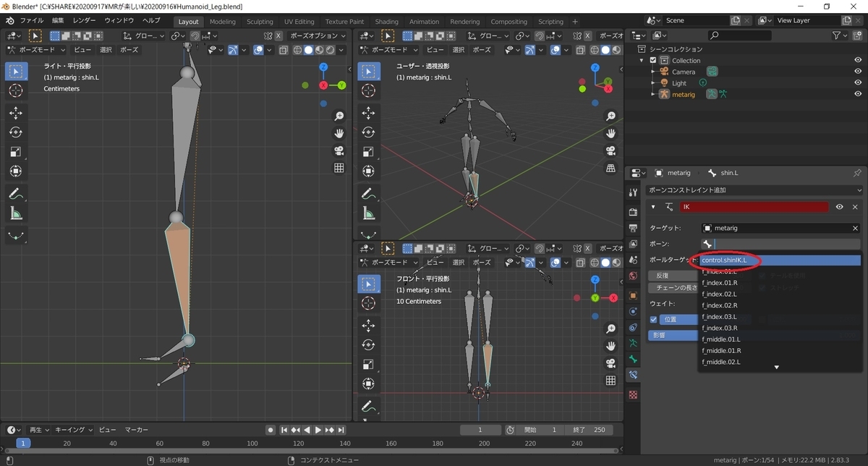The width and height of the screenshot is (868, 466).
Task: Toggle IK constraint visibility eye
Action: point(840,207)
